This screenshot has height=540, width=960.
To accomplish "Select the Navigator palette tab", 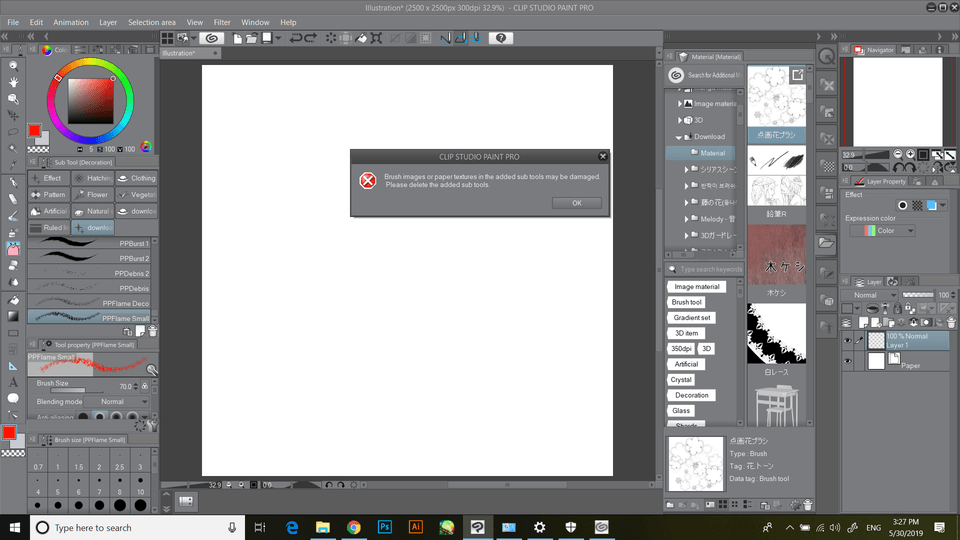I will [874, 50].
